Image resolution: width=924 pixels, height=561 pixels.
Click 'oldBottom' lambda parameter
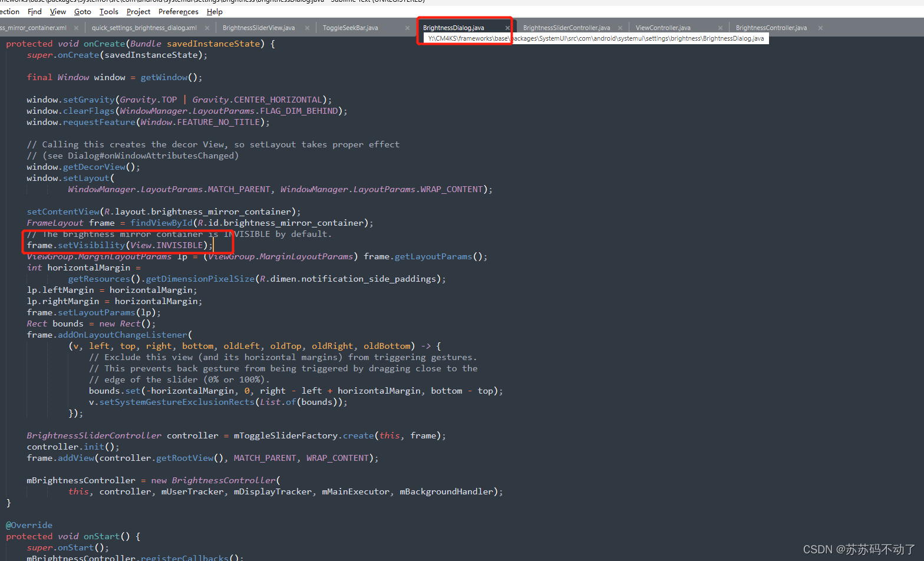[x=387, y=346]
